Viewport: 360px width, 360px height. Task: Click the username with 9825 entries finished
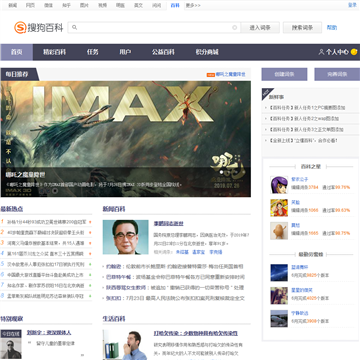(x=300, y=267)
